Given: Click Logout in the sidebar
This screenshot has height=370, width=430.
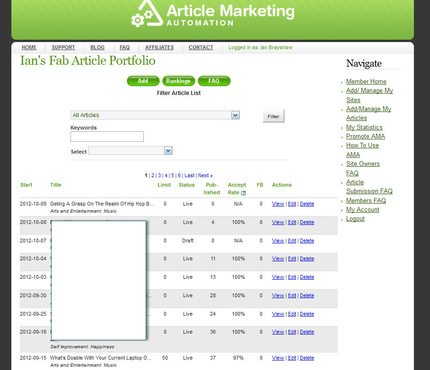Looking at the screenshot, I should click(355, 219).
